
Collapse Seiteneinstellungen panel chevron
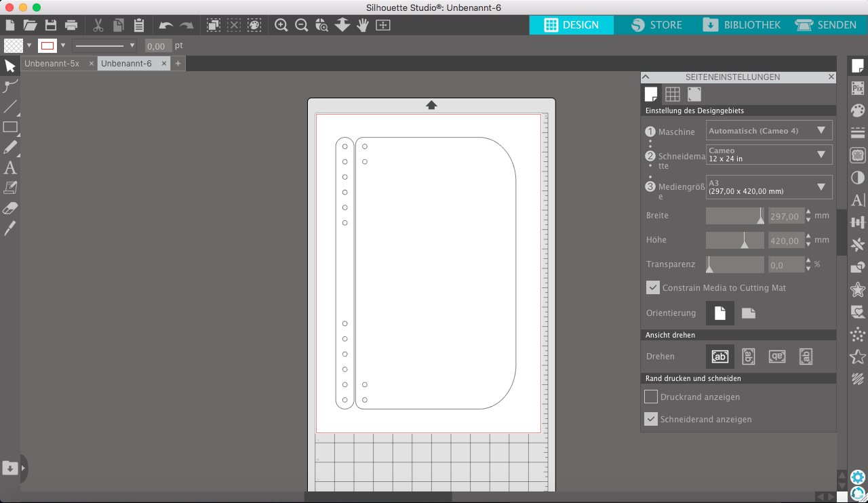(646, 77)
